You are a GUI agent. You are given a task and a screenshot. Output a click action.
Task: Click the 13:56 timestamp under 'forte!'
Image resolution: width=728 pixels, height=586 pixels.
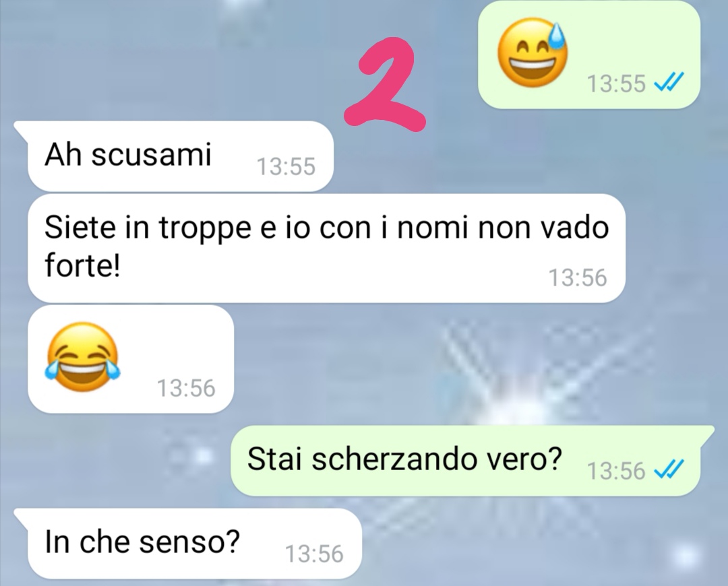[578, 278]
